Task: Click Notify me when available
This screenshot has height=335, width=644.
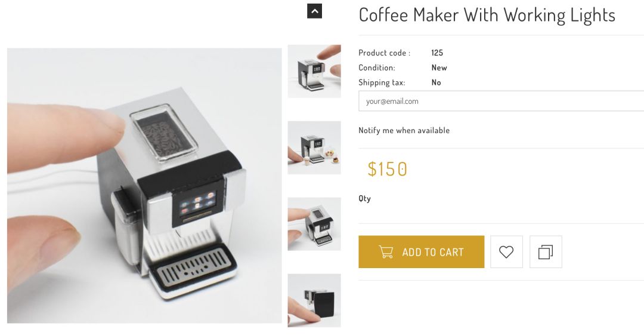Action: pos(404,130)
